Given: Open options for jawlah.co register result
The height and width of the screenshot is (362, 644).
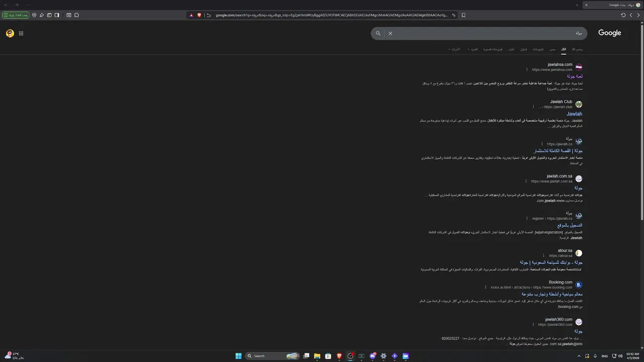Looking at the screenshot, I should pyautogui.click(x=527, y=218).
